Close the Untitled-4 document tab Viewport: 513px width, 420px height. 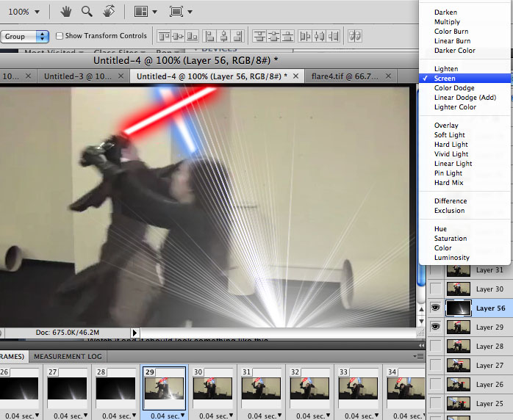[295, 76]
